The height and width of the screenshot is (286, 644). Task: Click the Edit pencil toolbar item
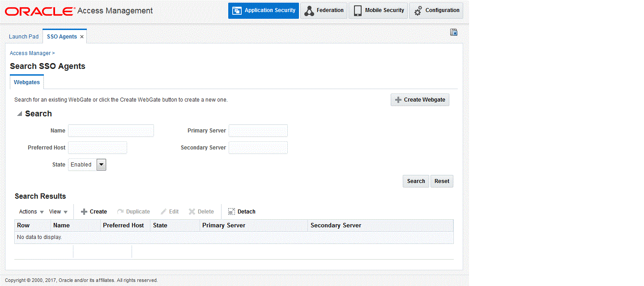tap(170, 212)
